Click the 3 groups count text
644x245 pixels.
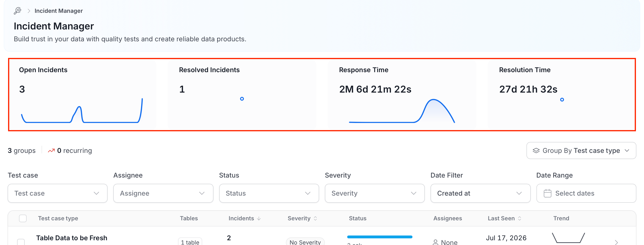click(x=22, y=151)
